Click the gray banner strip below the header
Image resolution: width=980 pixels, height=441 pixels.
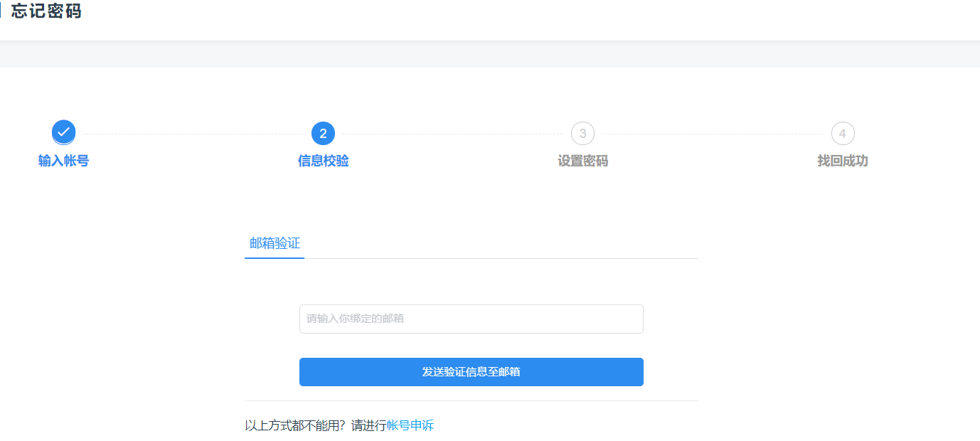click(490, 55)
